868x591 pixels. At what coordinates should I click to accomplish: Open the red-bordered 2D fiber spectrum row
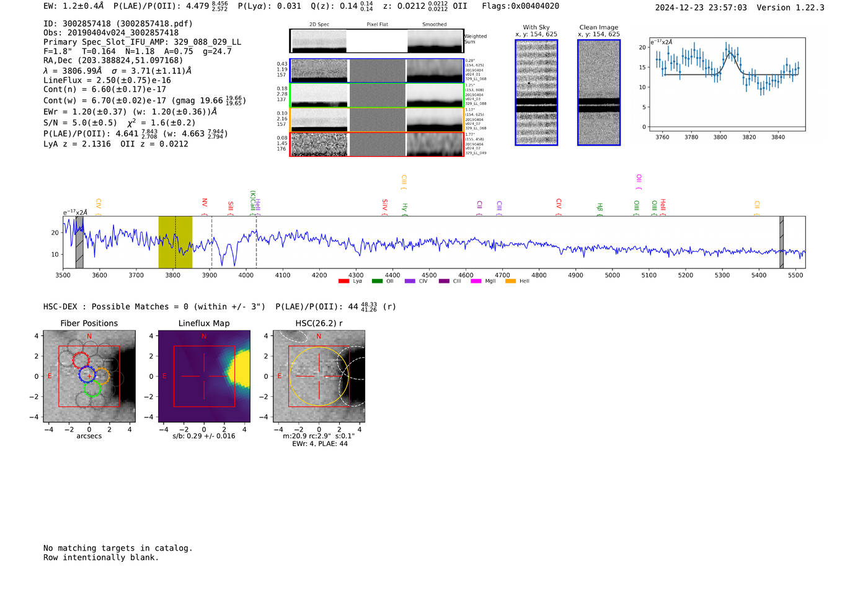[x=377, y=144]
